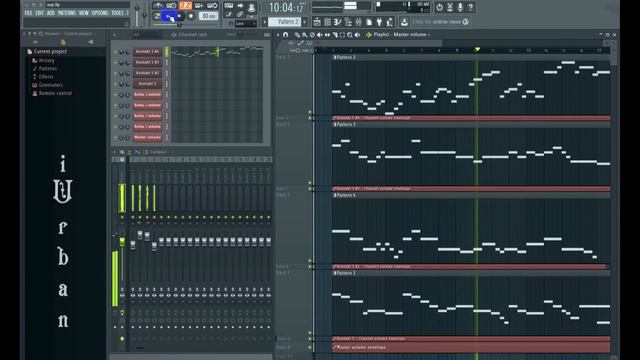Toggle the metronome icon
Viewport: 640px width, 360px height.
[x=158, y=6]
